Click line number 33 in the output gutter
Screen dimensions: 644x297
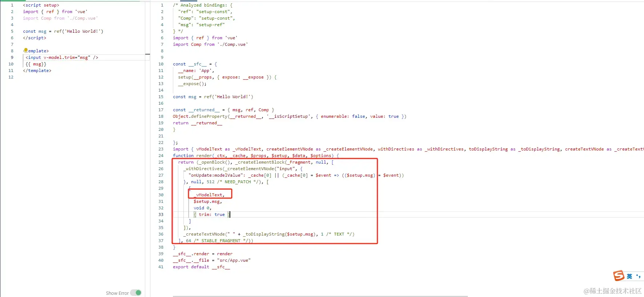tap(161, 214)
